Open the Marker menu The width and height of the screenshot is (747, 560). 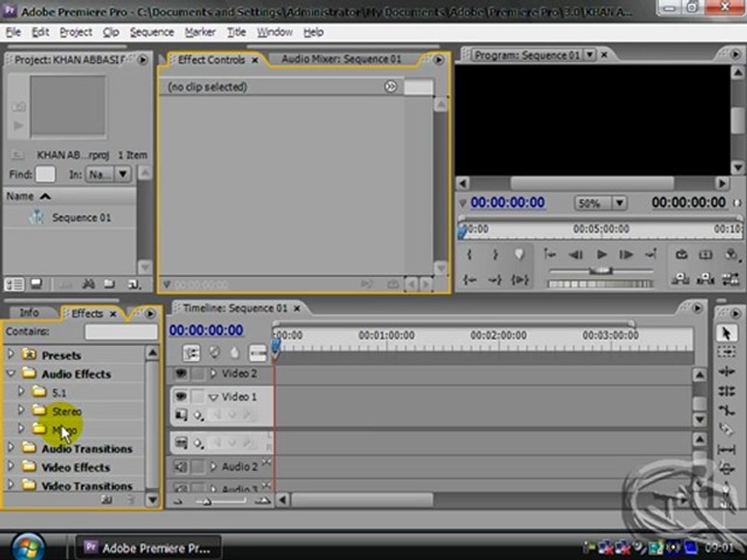coord(200,33)
